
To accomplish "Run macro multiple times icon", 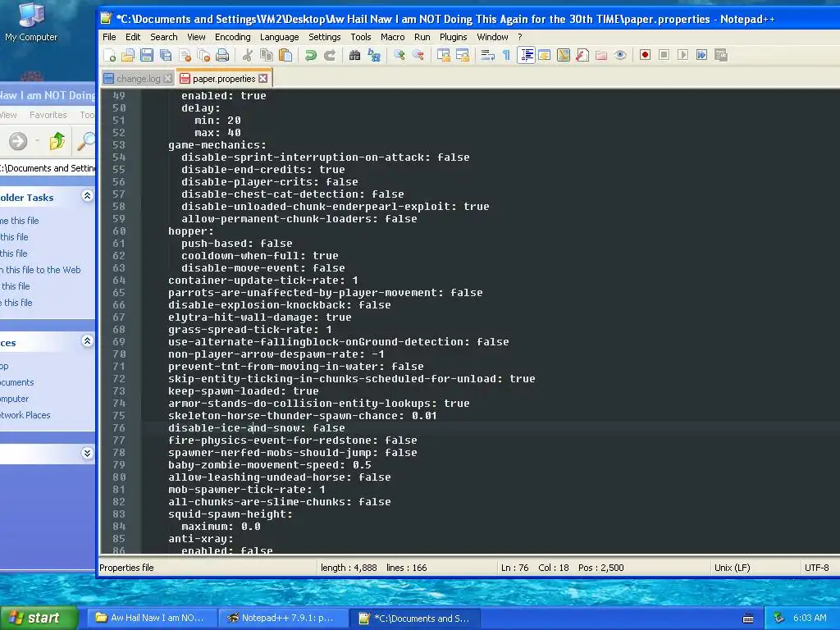I will [x=702, y=55].
